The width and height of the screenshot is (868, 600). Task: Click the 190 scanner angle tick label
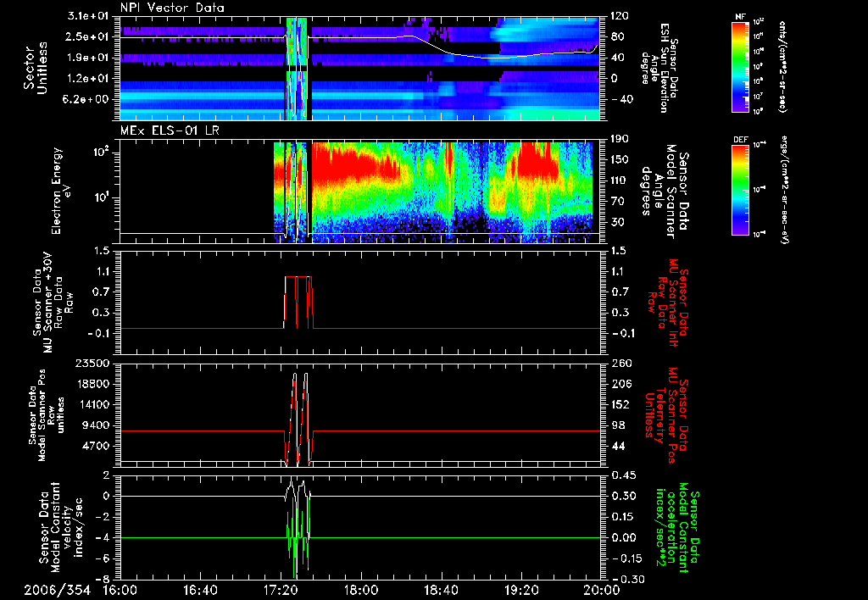[x=620, y=139]
